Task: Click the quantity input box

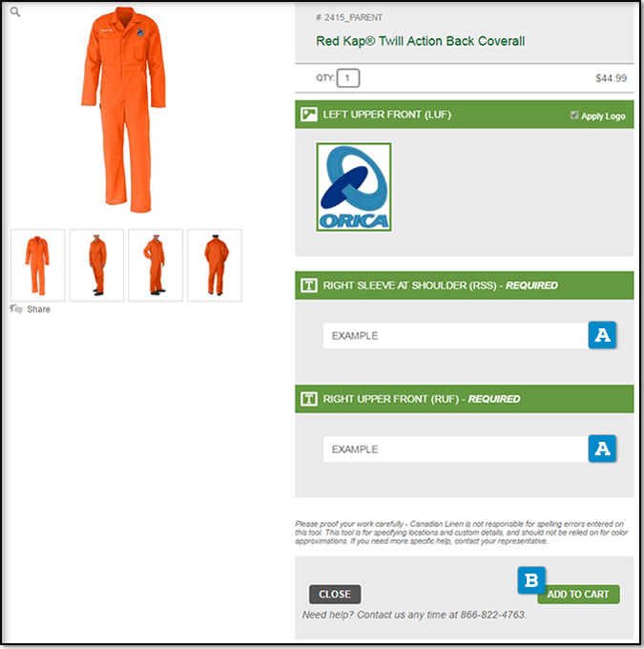Action: click(348, 78)
